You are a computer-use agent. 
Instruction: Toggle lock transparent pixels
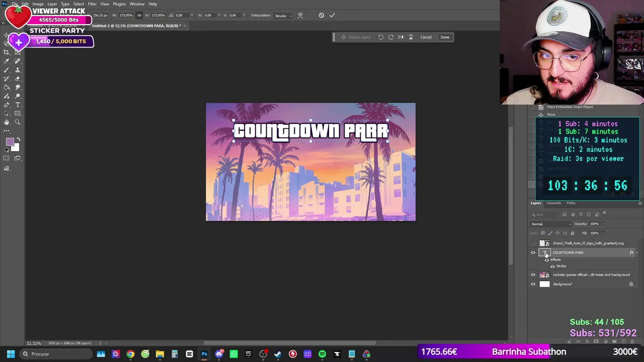pyautogui.click(x=542, y=233)
